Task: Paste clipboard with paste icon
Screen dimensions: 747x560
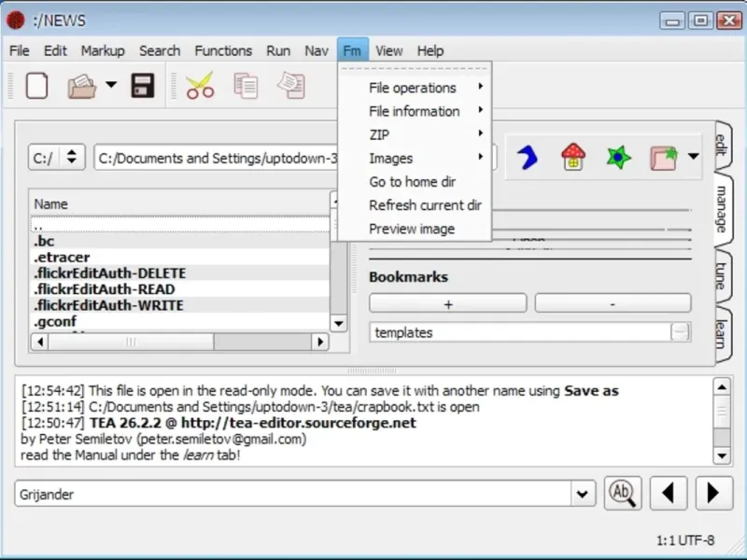Action: [x=291, y=86]
